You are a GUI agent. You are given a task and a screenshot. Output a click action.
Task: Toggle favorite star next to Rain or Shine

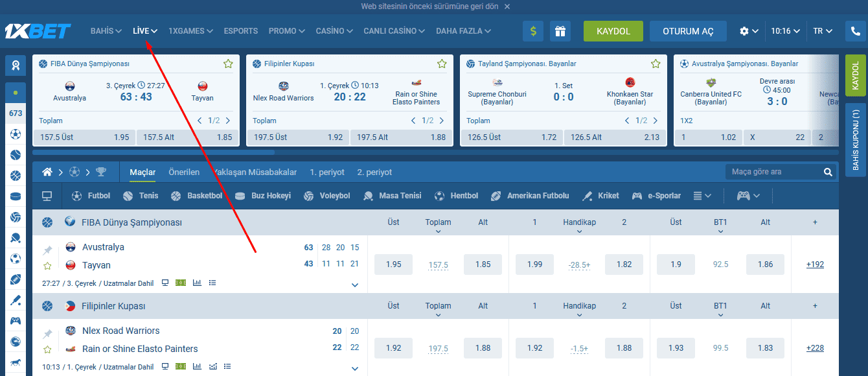pyautogui.click(x=47, y=349)
